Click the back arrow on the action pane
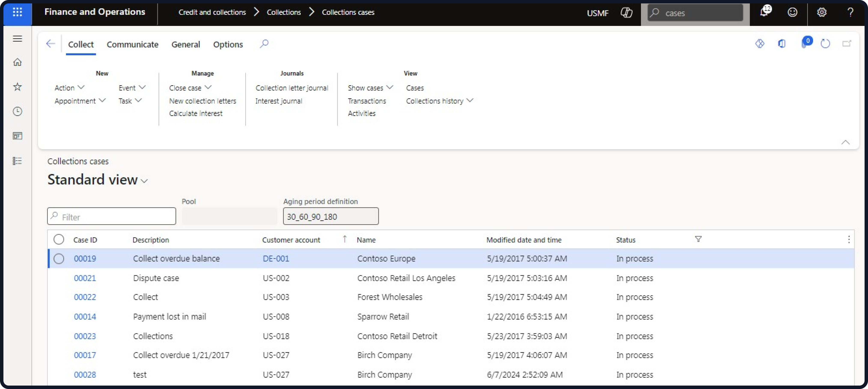The image size is (868, 389). 51,43
